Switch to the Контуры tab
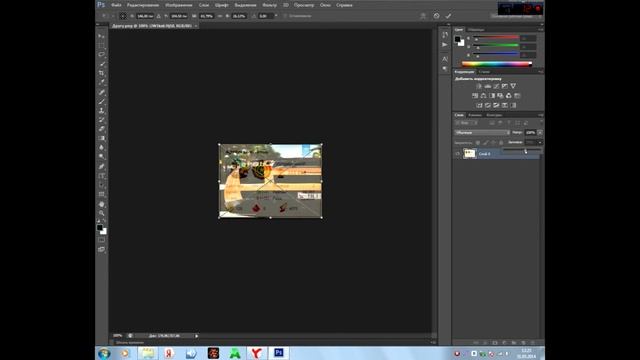The image size is (640, 360). coord(494,115)
